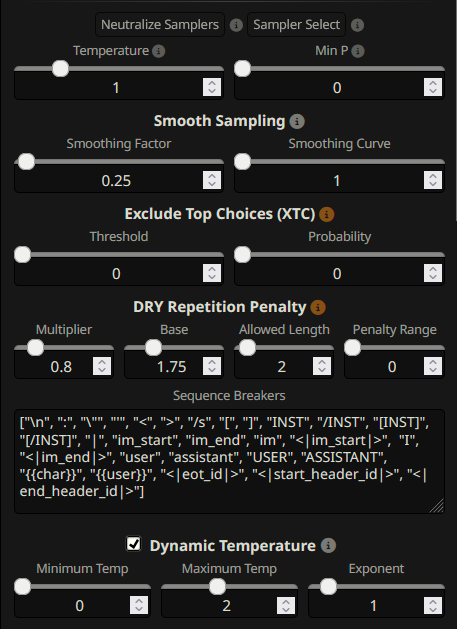The width and height of the screenshot is (457, 629).
Task: Open info icon next to Neutralize Samplers
Action: coord(236,25)
